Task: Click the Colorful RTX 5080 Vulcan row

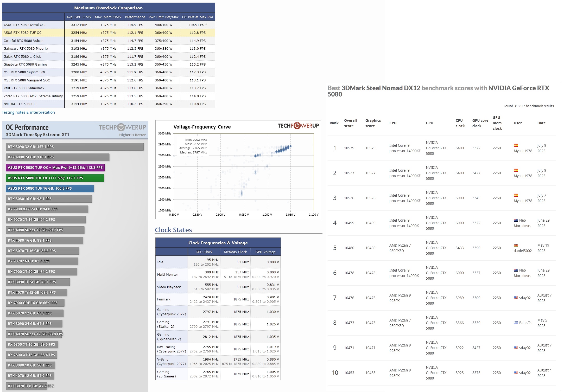Action: click(x=109, y=41)
